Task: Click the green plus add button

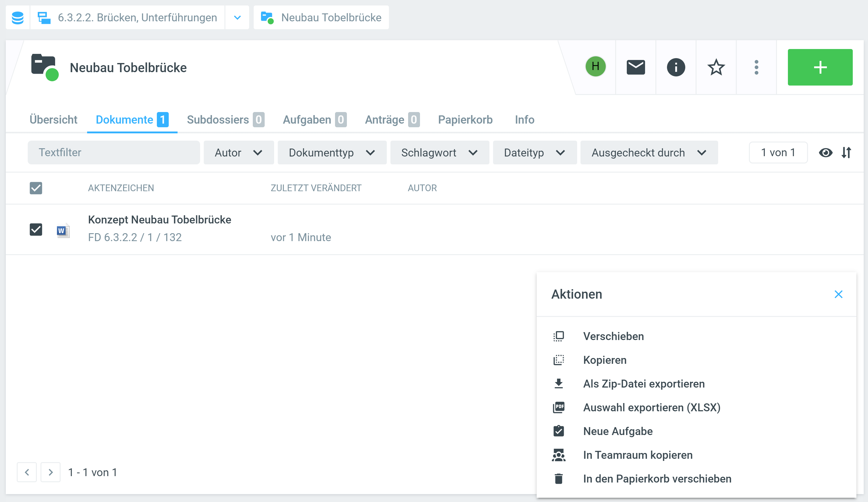Action: click(x=820, y=67)
